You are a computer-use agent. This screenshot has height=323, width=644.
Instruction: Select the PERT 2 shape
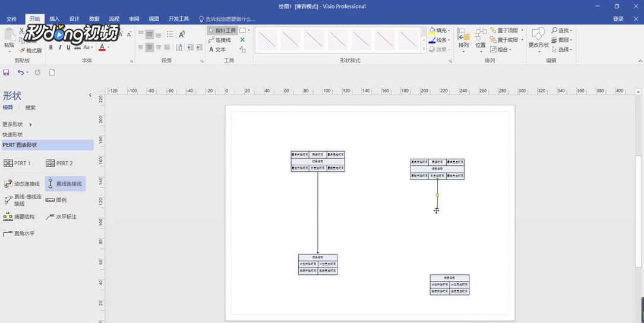point(59,164)
